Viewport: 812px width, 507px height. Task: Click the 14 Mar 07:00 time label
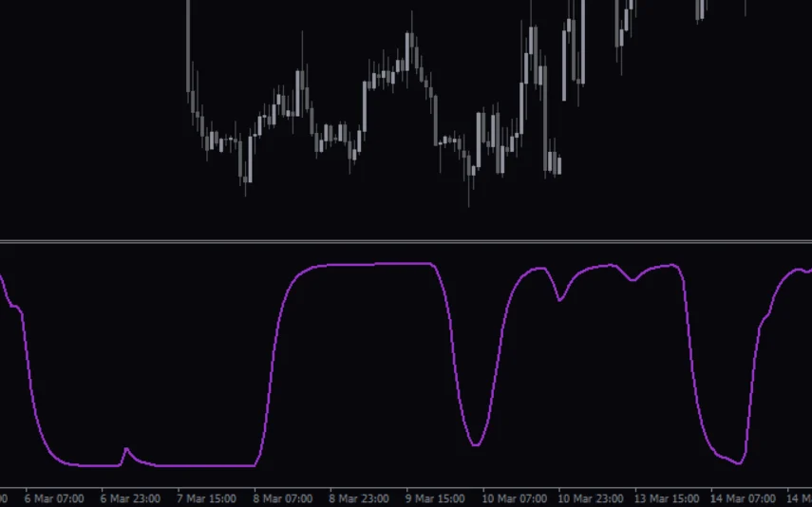[x=743, y=498]
